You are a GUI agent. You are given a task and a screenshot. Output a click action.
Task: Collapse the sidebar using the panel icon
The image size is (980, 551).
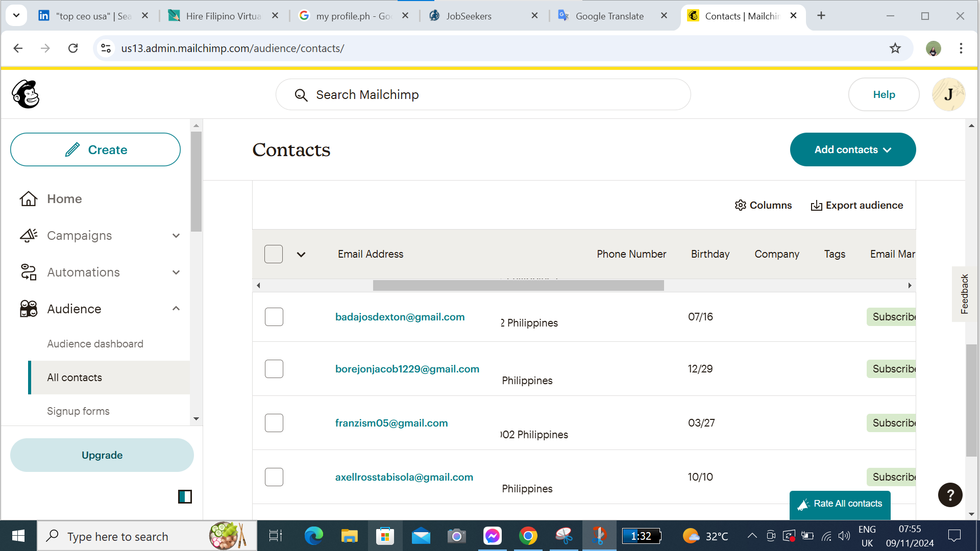[185, 496]
